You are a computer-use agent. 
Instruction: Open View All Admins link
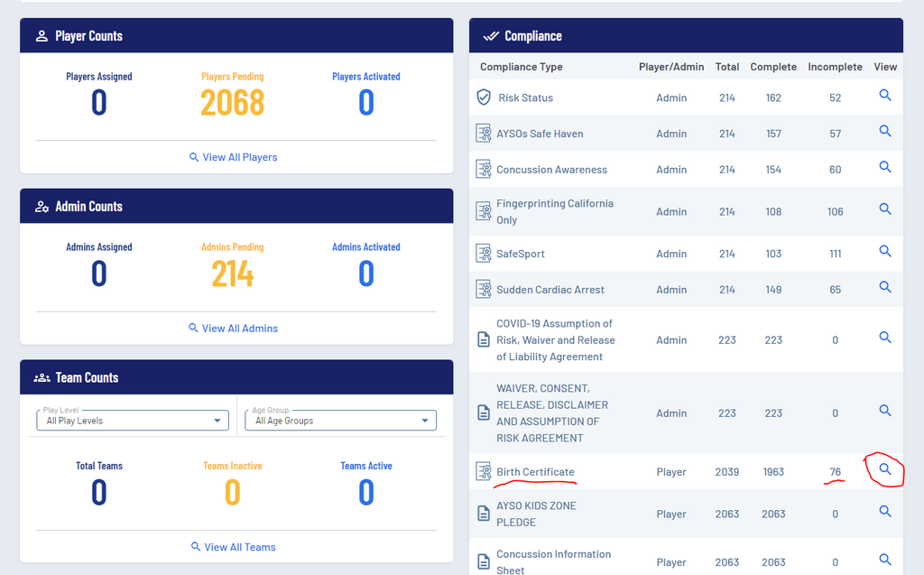[x=233, y=329]
